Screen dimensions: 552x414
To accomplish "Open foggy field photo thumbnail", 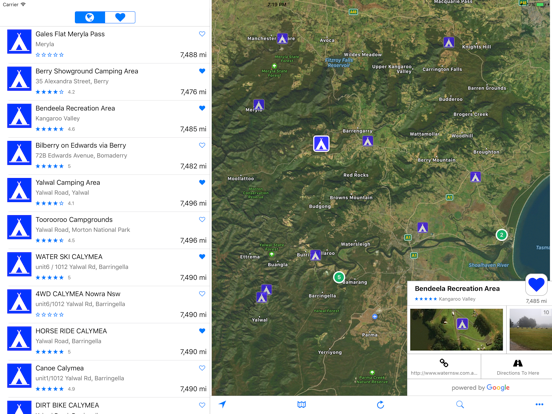I will (531, 330).
